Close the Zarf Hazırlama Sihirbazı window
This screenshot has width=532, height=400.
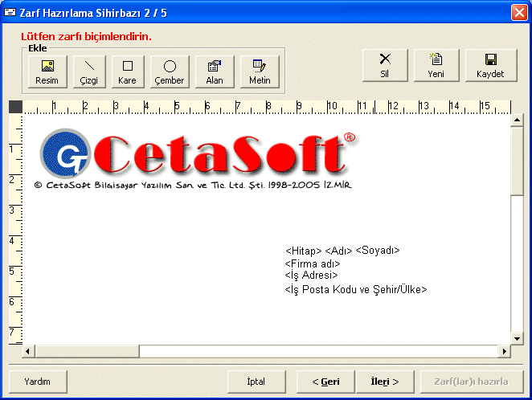519,13
